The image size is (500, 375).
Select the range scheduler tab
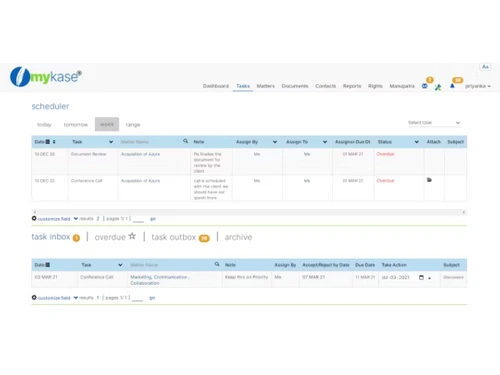(x=133, y=125)
